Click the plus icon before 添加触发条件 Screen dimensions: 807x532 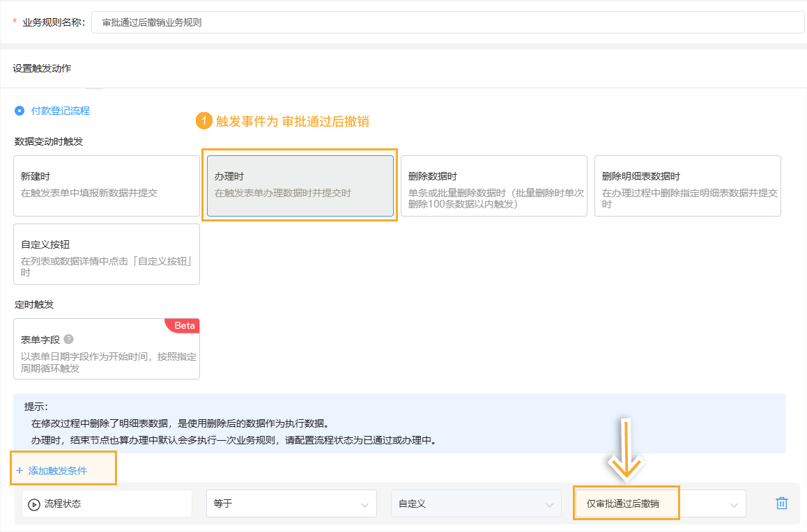point(20,471)
